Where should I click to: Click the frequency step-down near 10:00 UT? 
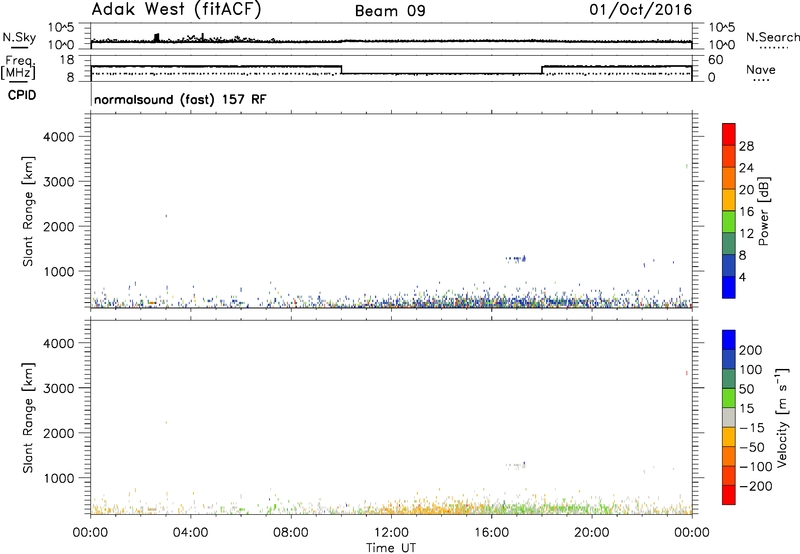[x=341, y=70]
